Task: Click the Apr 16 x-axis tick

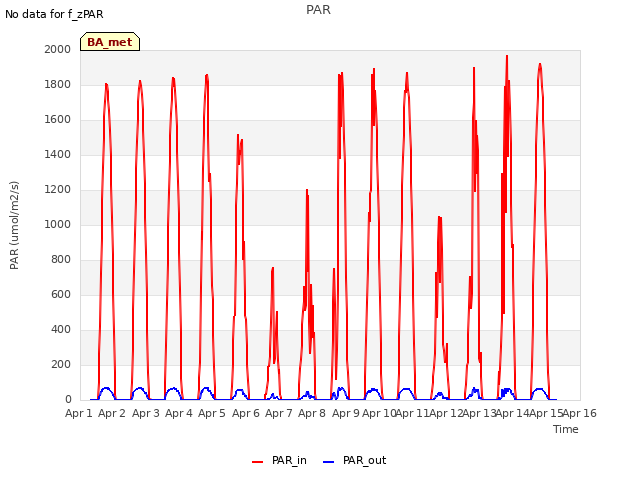Action: point(580,413)
